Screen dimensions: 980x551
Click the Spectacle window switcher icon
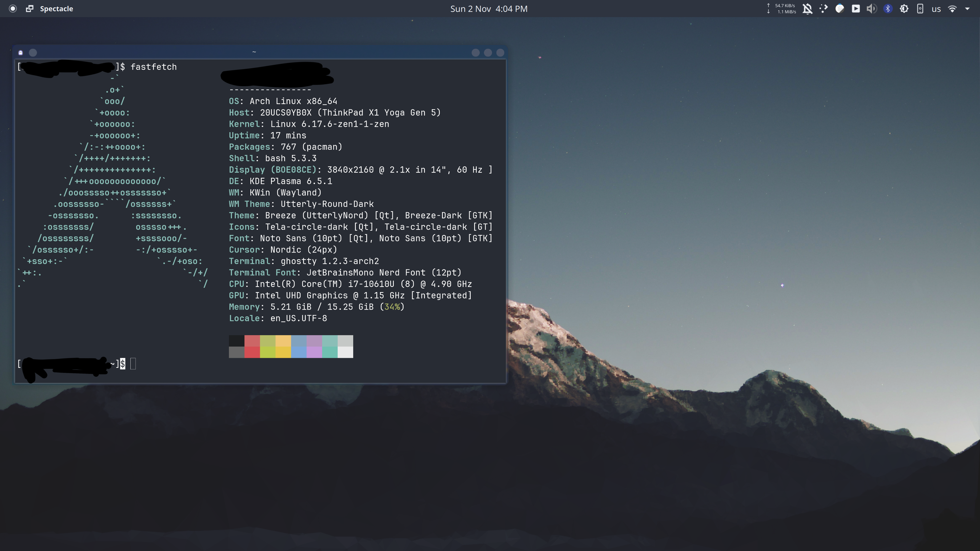[30, 8]
